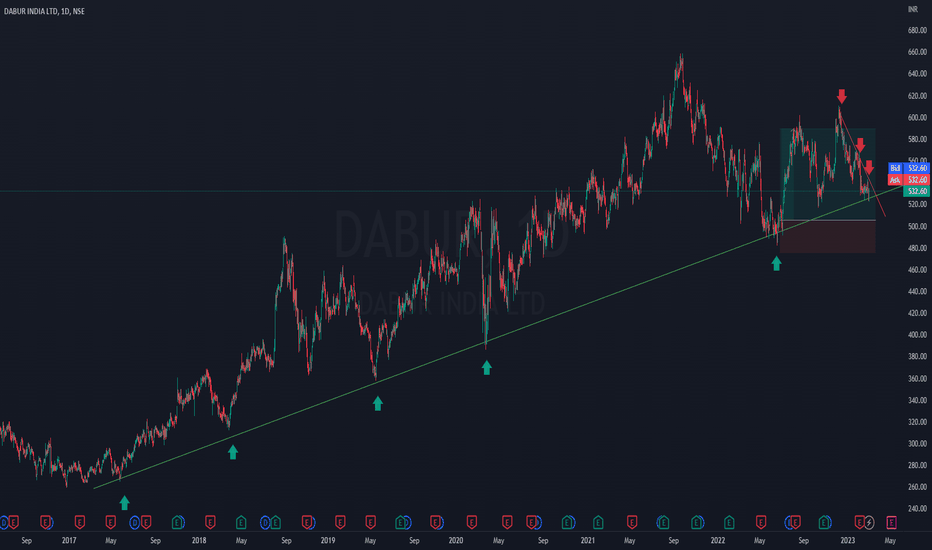Screen dimensions: 932x550
Task: Click the 2017 label on the time axis
Action: click(x=69, y=540)
